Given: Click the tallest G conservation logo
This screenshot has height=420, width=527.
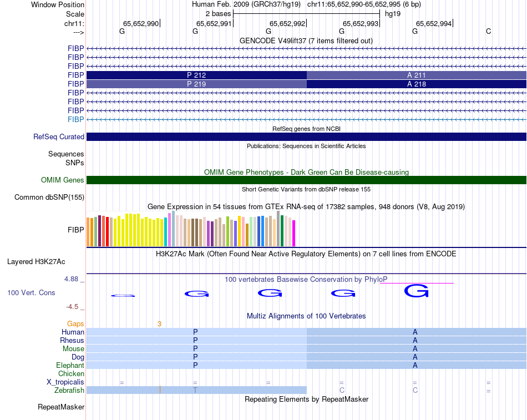Looking at the screenshot, I should pyautogui.click(x=417, y=291).
